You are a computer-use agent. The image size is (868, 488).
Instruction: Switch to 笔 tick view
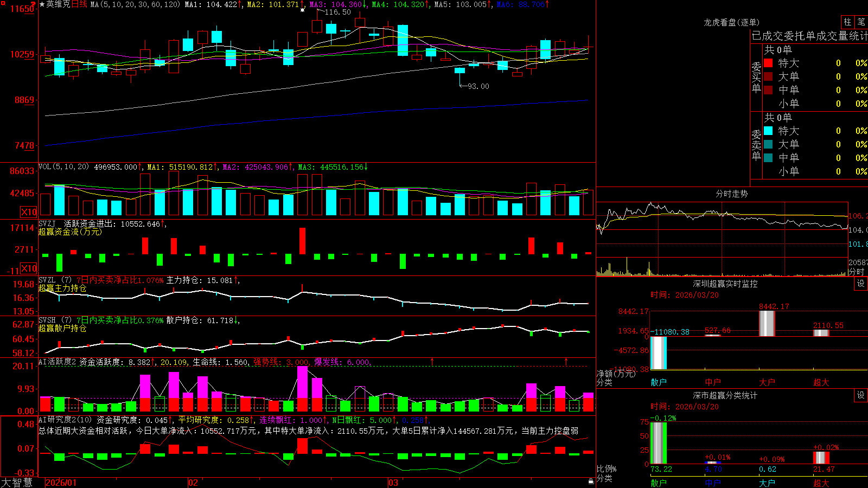click(x=861, y=22)
